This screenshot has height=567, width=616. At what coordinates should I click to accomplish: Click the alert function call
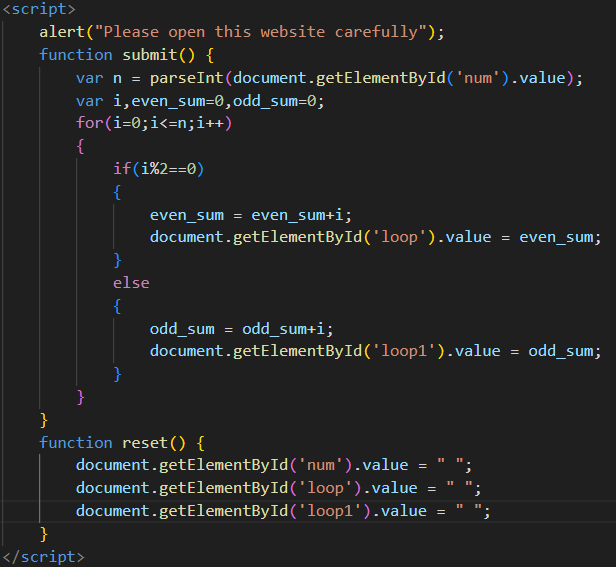62,32
